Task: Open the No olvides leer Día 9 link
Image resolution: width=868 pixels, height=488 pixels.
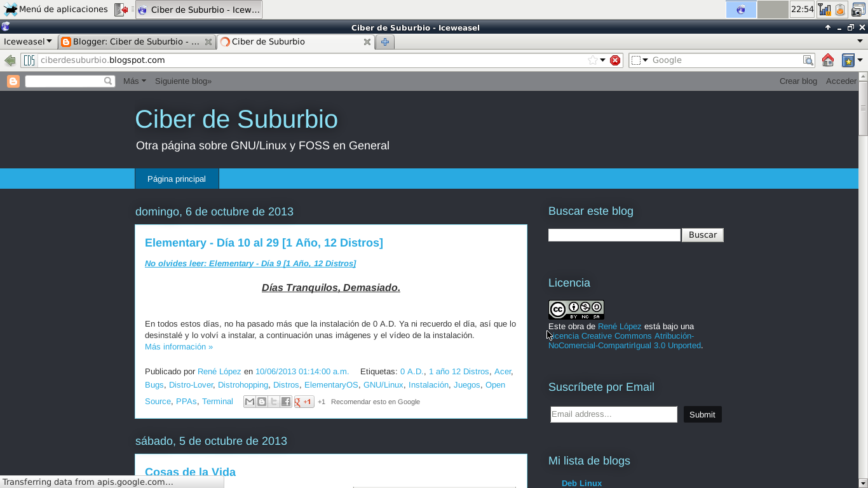Action: tap(250, 264)
